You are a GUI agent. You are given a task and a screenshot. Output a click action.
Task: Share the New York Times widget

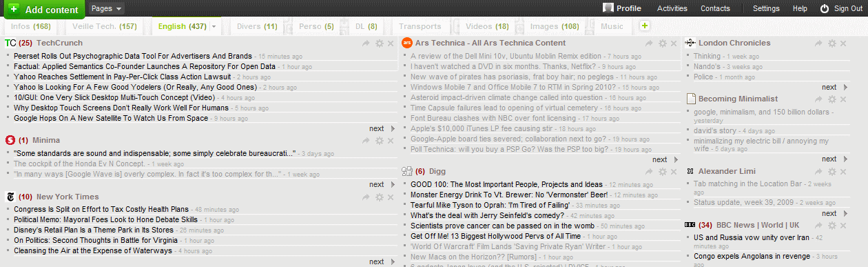click(x=366, y=197)
